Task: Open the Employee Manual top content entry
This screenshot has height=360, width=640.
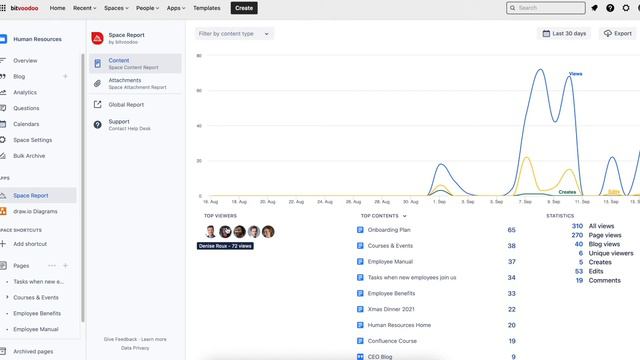Action: click(390, 262)
